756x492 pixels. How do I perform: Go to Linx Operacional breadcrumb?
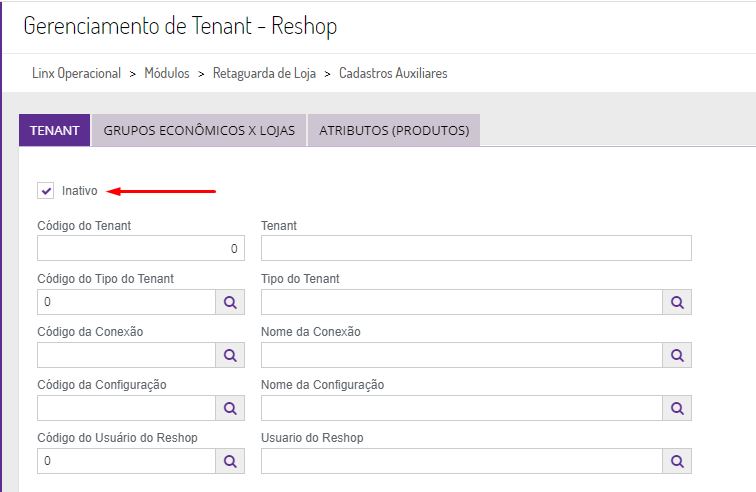tap(78, 74)
